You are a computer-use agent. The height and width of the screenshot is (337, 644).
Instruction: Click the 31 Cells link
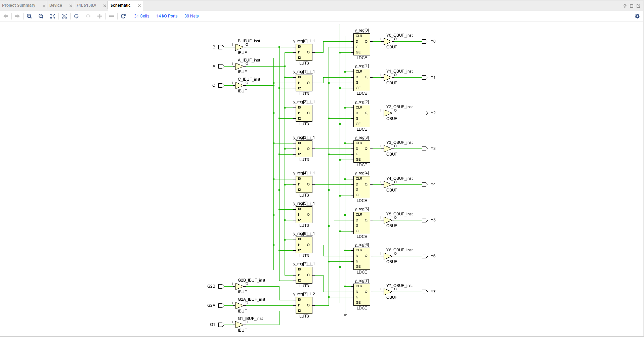[x=141, y=16]
